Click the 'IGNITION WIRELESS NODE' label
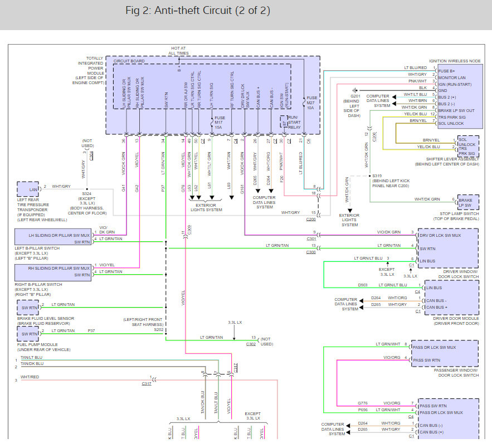The image size is (492, 448). tap(455, 61)
